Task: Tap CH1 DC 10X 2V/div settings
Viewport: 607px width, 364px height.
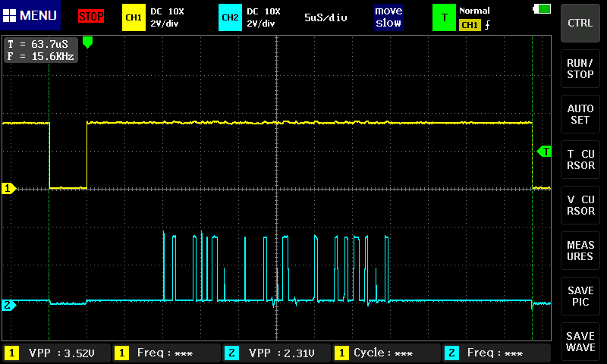Action: [167, 17]
